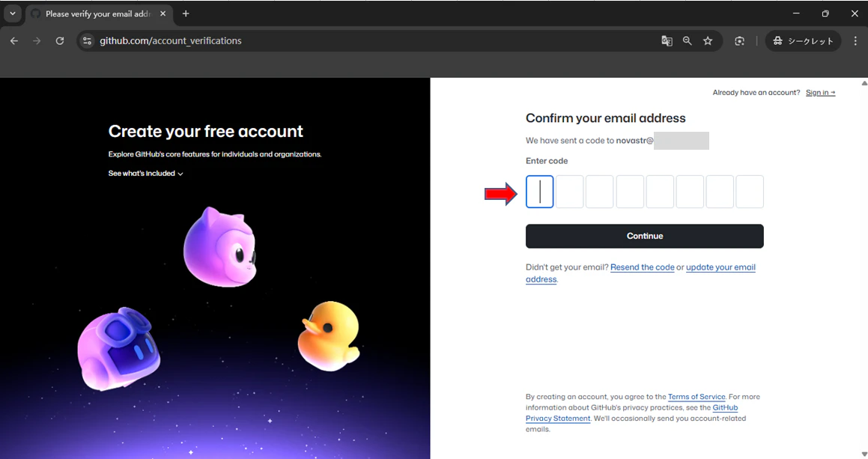Screen dimensions: 868x459
Task: Click the 'Confirm your email address' heading
Action: 606,118
